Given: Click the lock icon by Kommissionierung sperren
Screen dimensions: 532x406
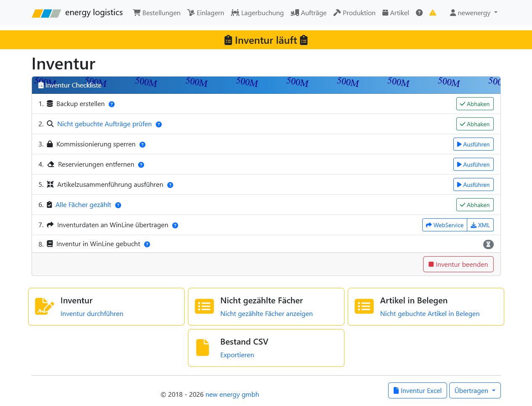Looking at the screenshot, I should (50, 144).
